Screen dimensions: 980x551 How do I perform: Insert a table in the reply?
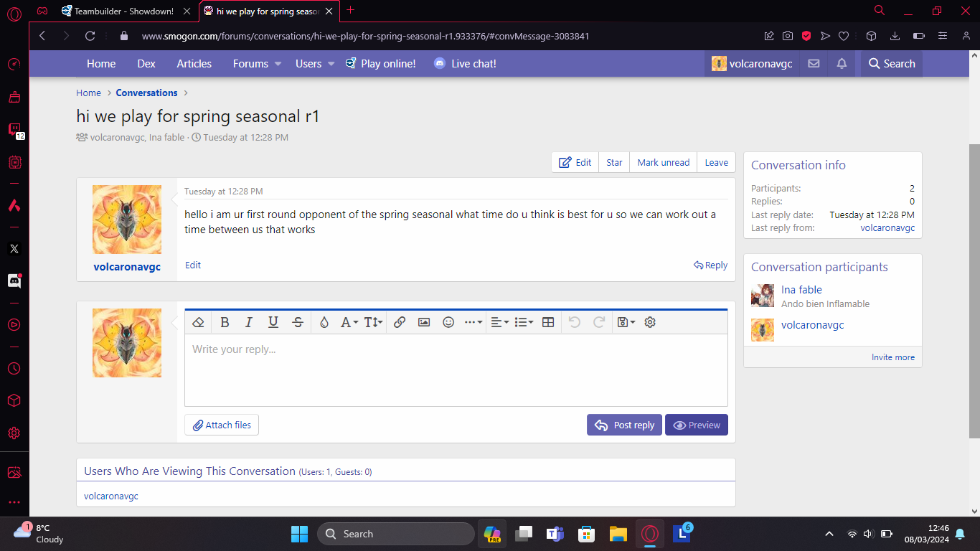548,323
